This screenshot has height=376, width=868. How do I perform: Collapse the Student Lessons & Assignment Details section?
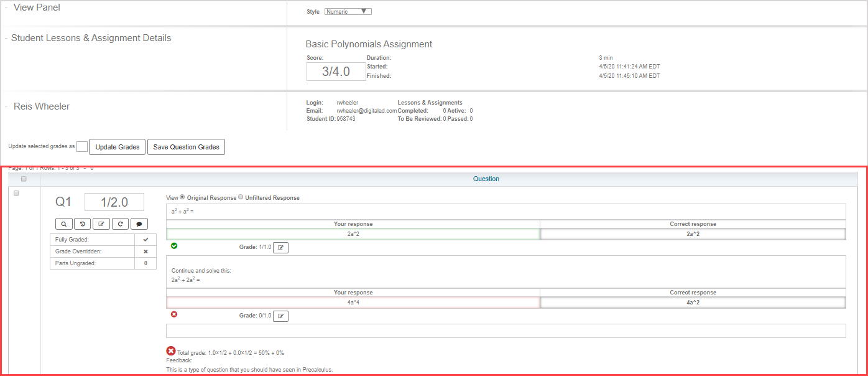pos(6,38)
